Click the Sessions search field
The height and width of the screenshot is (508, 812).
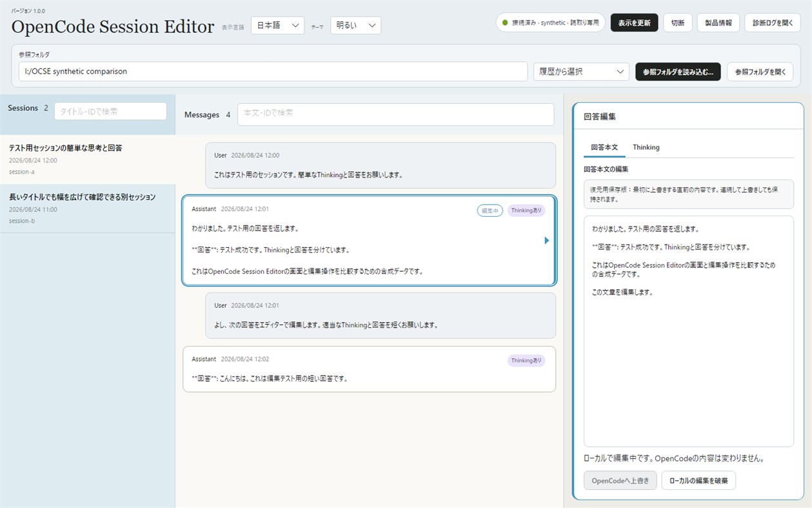coord(110,111)
